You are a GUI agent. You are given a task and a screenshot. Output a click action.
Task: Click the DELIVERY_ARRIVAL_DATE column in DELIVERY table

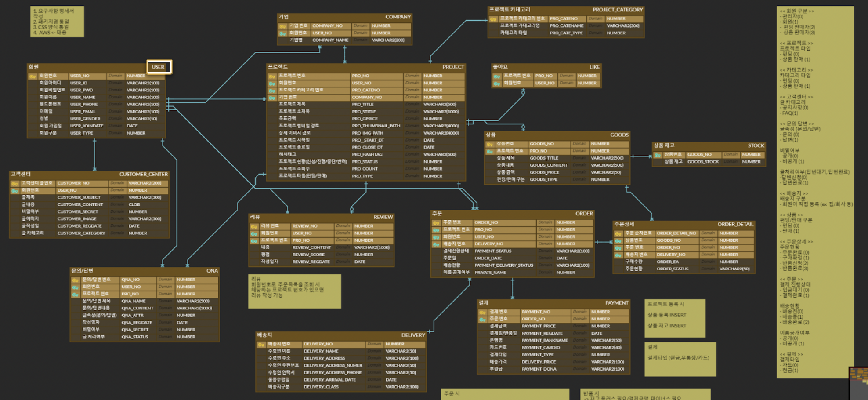point(329,380)
